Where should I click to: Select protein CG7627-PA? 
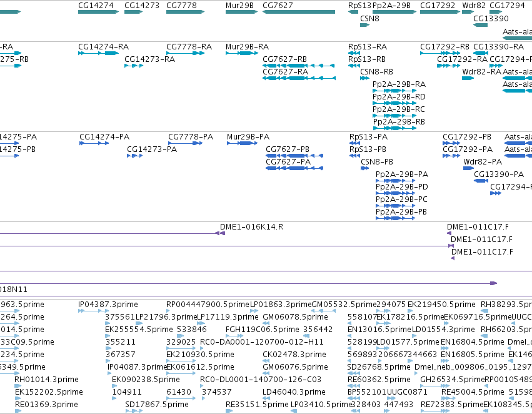pos(294,168)
